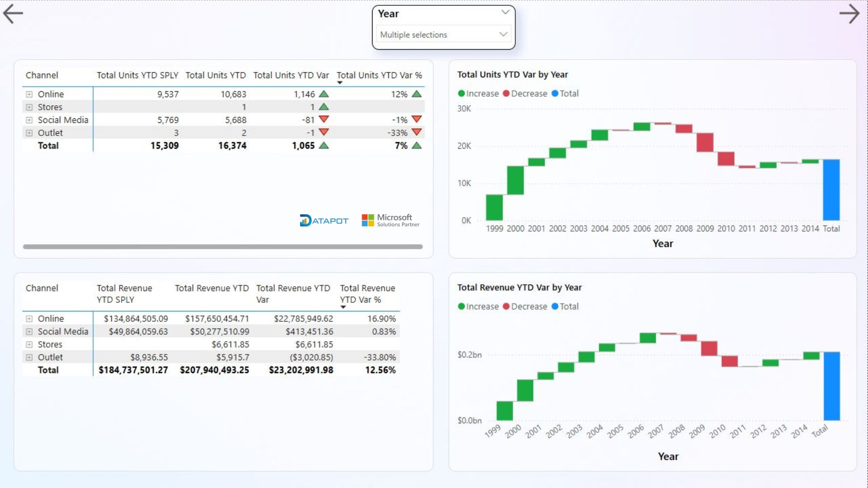
Task: Expand the Outlet row in units table
Action: click(x=29, y=133)
